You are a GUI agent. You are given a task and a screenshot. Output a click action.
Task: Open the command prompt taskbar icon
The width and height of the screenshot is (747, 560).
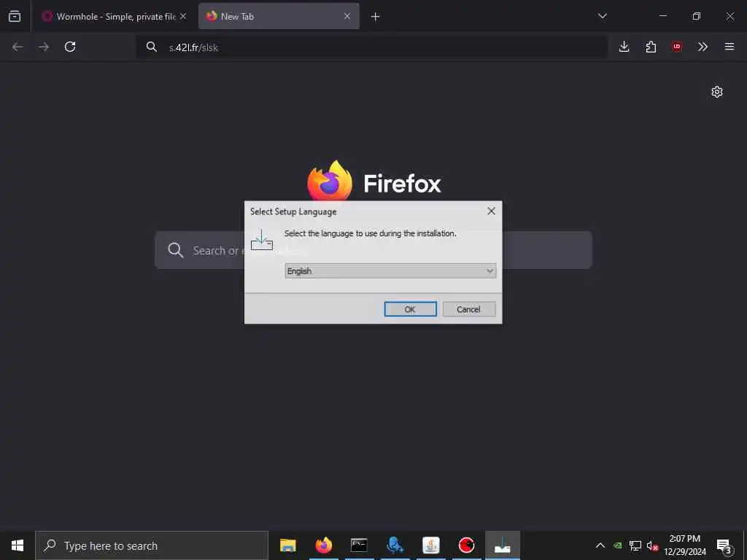(x=359, y=545)
